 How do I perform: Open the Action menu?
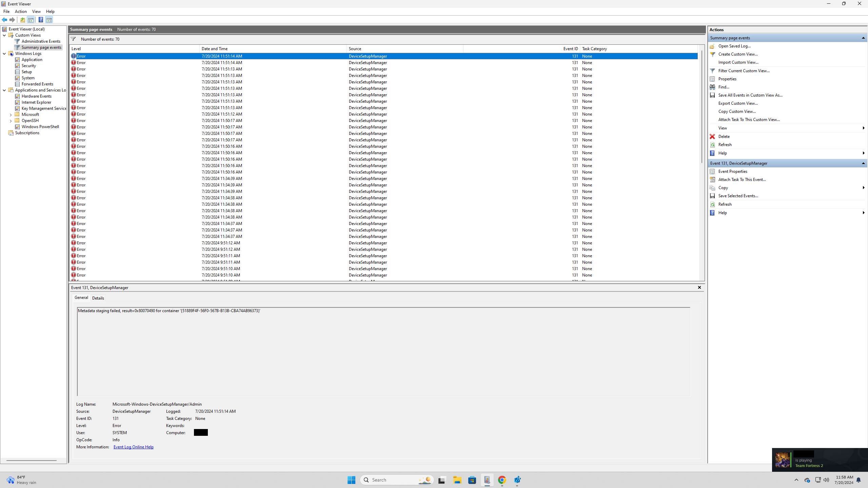point(21,12)
